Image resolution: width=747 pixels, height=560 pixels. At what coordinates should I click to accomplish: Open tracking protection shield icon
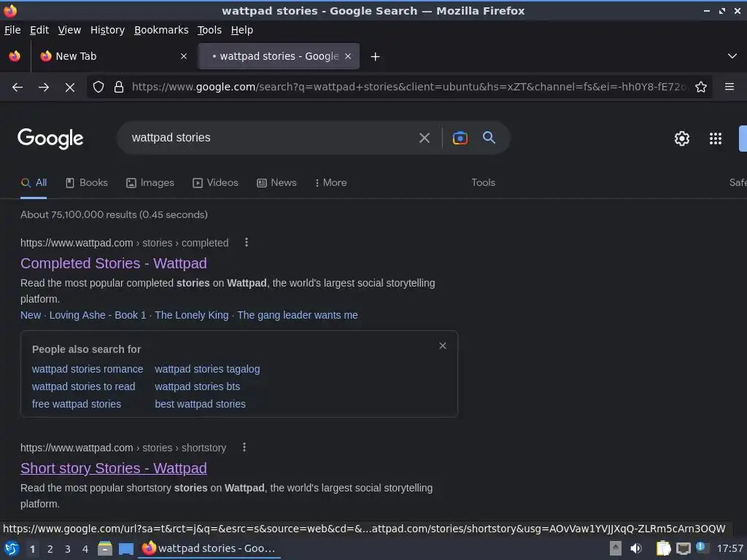pos(98,87)
